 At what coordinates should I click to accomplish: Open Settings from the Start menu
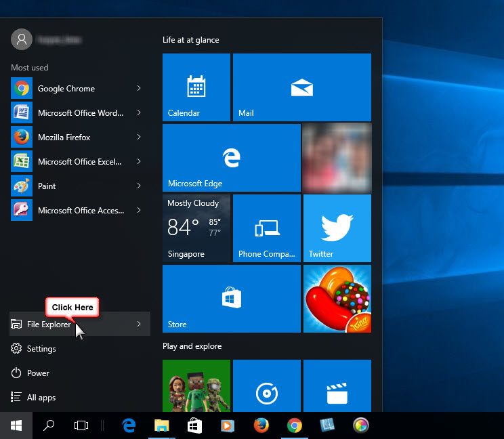click(x=80, y=349)
